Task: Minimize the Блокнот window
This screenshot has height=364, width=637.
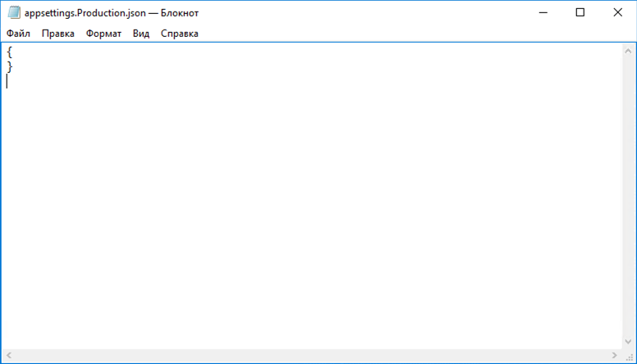Action: click(x=543, y=12)
